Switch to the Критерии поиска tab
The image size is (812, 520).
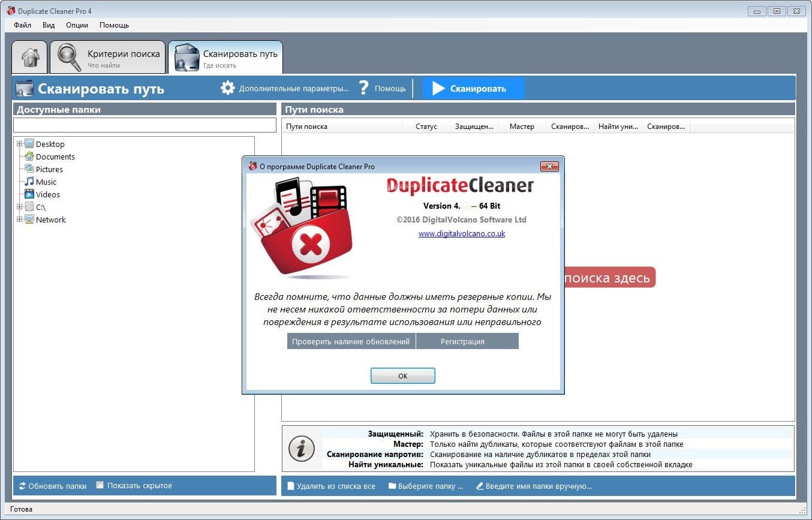[x=108, y=58]
